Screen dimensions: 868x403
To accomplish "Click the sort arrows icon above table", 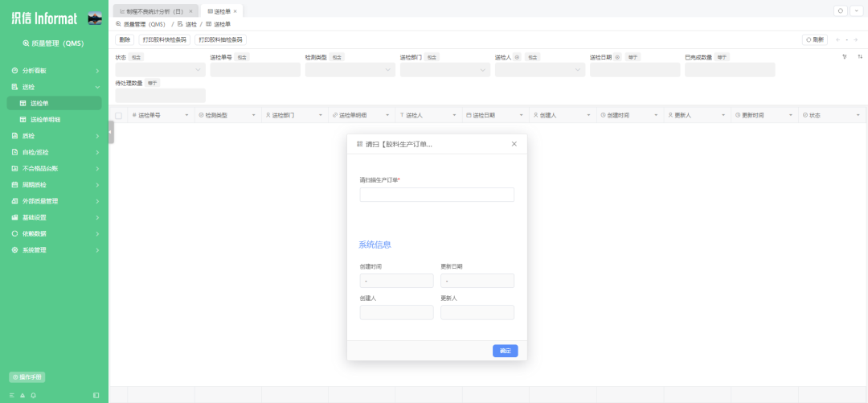I will pos(860,56).
